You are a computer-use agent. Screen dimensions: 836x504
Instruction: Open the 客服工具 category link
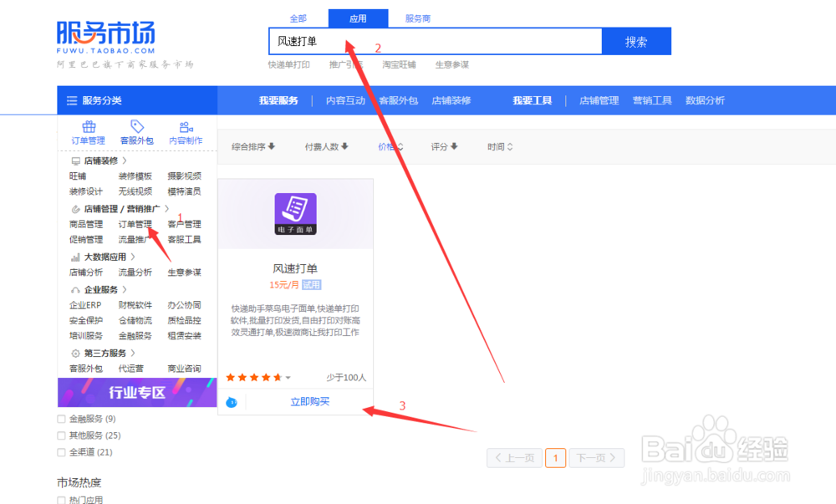coord(185,240)
